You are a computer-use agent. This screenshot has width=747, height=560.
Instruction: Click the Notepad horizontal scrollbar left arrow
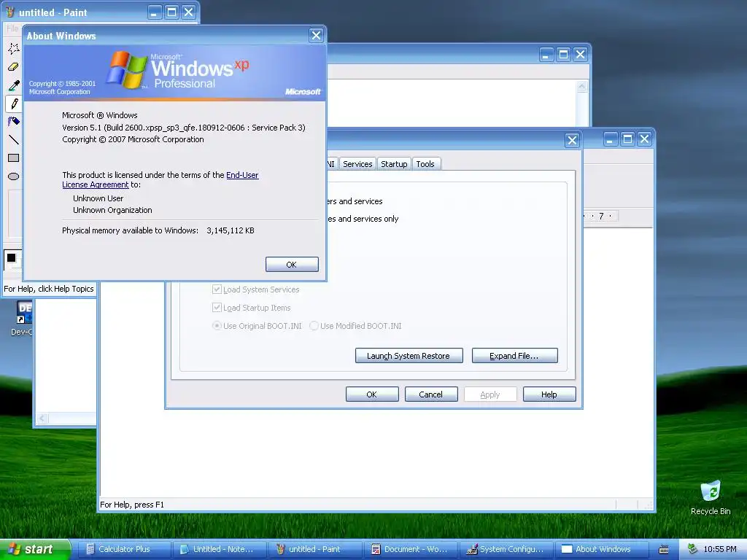(42, 419)
